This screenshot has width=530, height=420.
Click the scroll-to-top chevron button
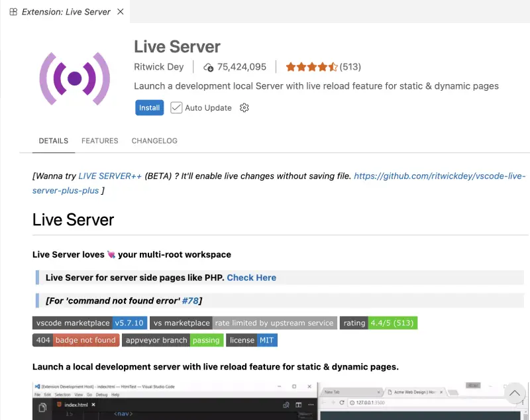[515, 393]
